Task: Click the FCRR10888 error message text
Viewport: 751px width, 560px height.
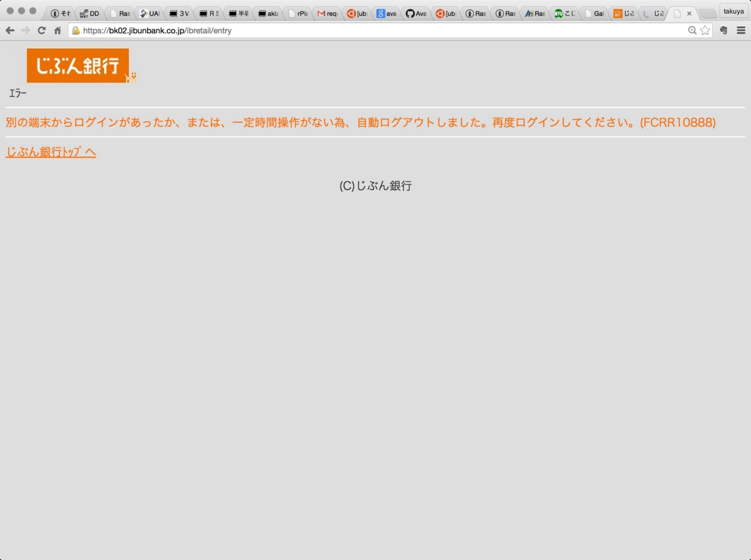Action: 360,122
